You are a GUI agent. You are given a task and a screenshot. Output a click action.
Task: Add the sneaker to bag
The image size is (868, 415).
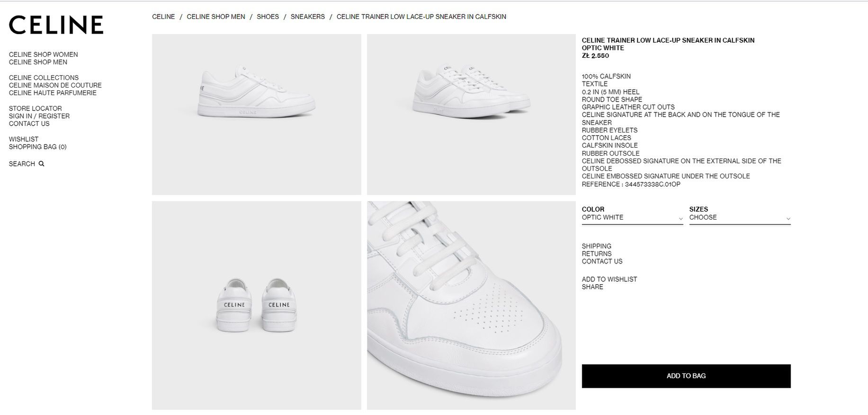[686, 376]
